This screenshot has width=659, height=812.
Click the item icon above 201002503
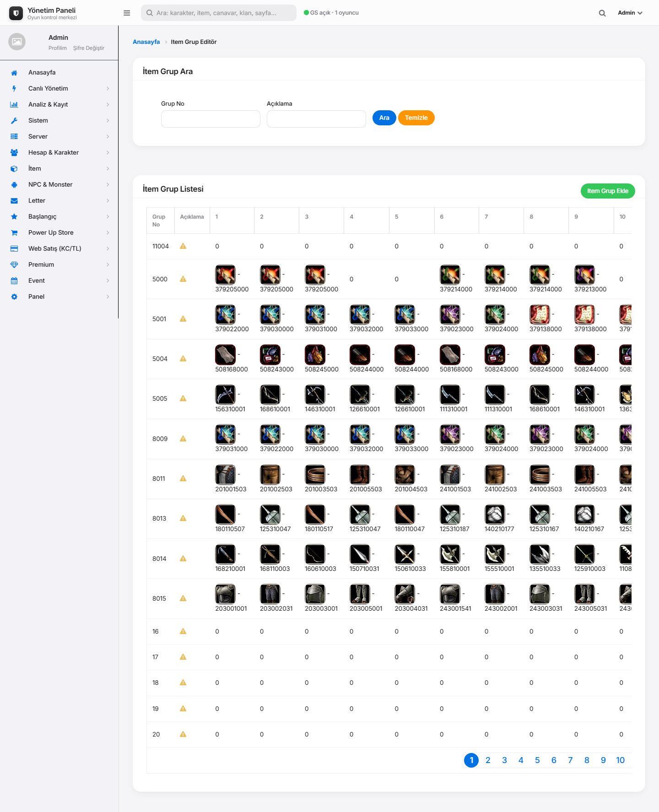[270, 474]
